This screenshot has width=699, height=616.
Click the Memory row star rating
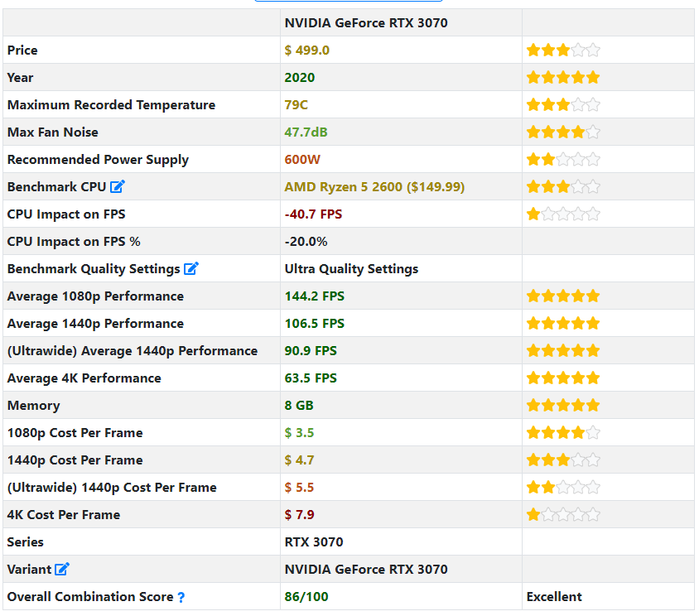(563, 405)
